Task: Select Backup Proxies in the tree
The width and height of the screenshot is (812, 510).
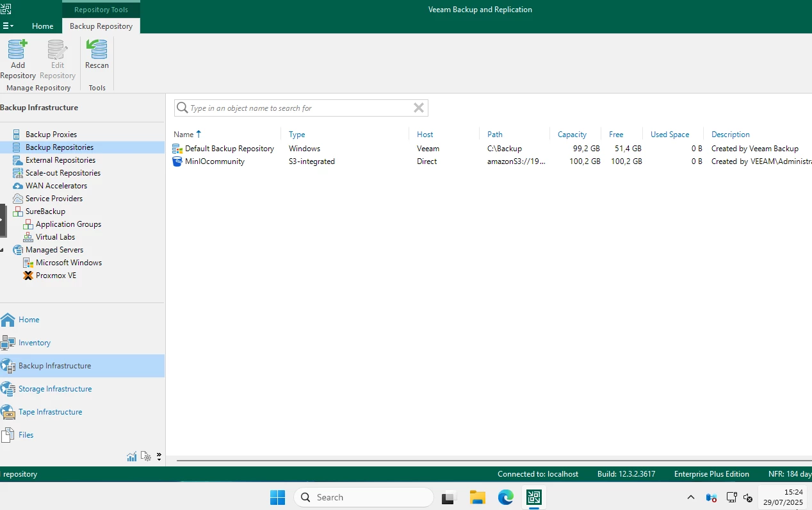Action: (51, 135)
